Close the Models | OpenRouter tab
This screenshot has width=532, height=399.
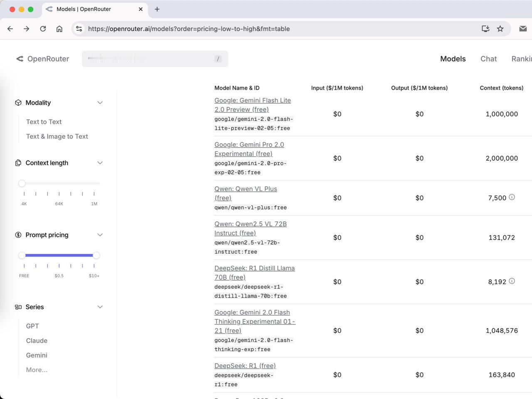click(140, 9)
